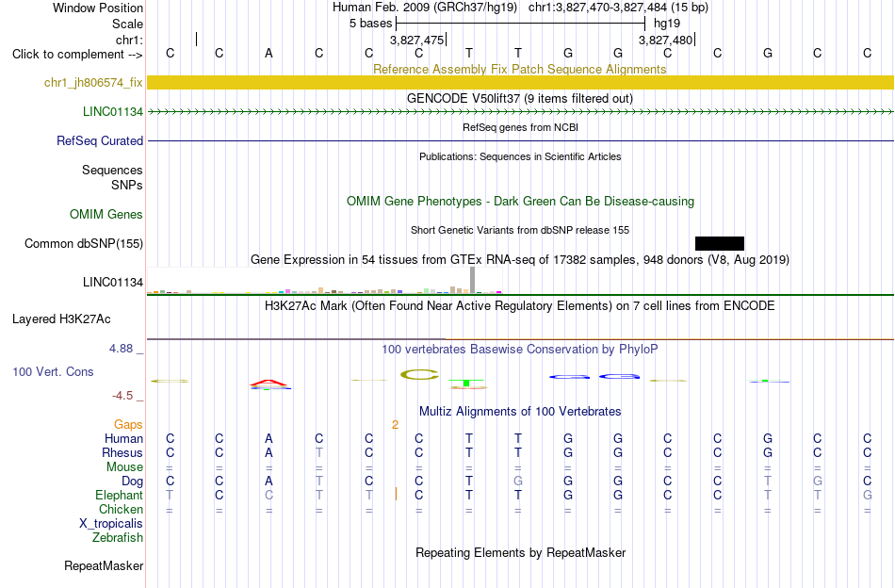The image size is (895, 588).
Task: Click the GENCODE V50lift37 track title
Action: point(519,98)
